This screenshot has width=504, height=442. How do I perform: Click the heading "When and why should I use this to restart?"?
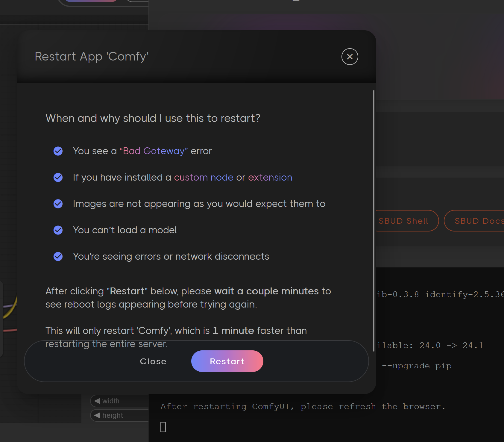(x=153, y=118)
